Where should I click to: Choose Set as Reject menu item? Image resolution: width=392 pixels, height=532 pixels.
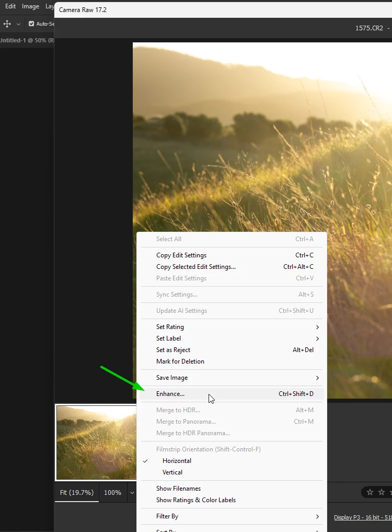click(x=232, y=350)
